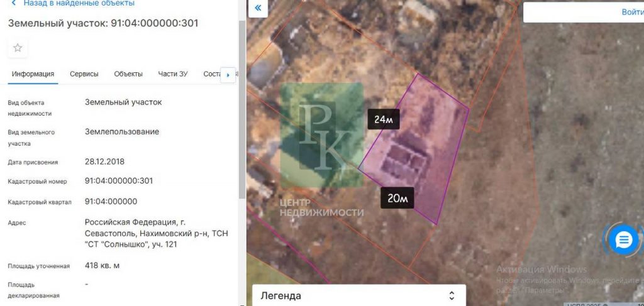Switch to the Сервисы tab
The height and width of the screenshot is (306, 644).
pos(84,74)
